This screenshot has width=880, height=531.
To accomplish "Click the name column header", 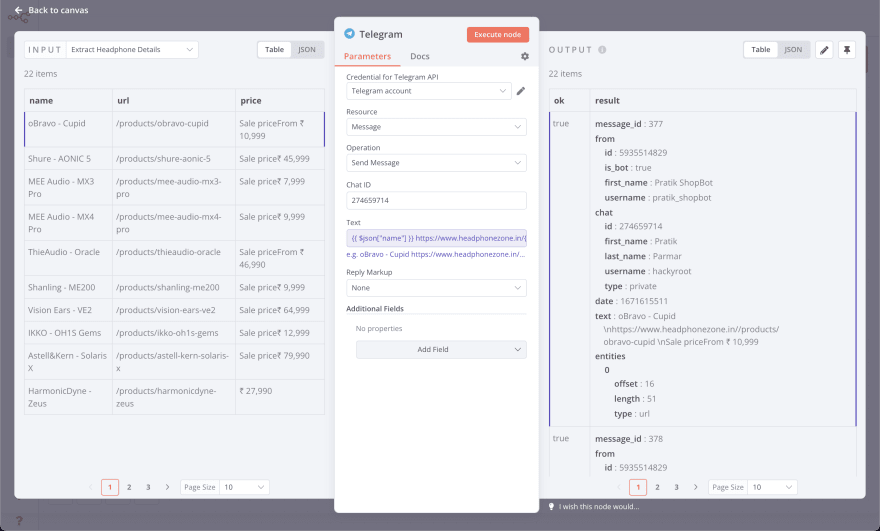I will pyautogui.click(x=68, y=100).
